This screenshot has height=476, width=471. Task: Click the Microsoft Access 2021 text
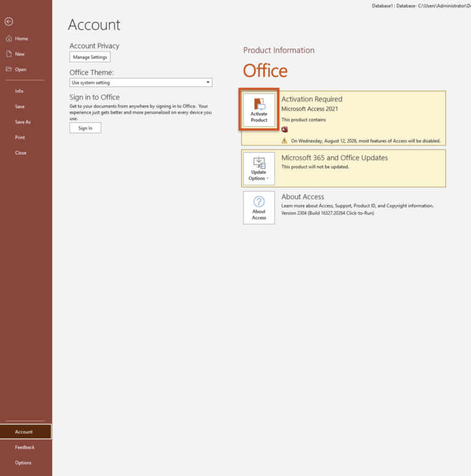(x=310, y=109)
